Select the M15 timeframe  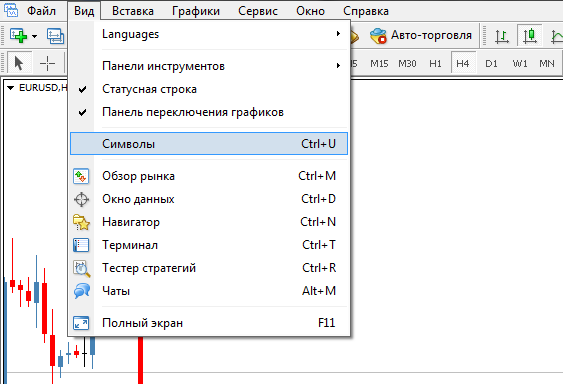(x=379, y=64)
